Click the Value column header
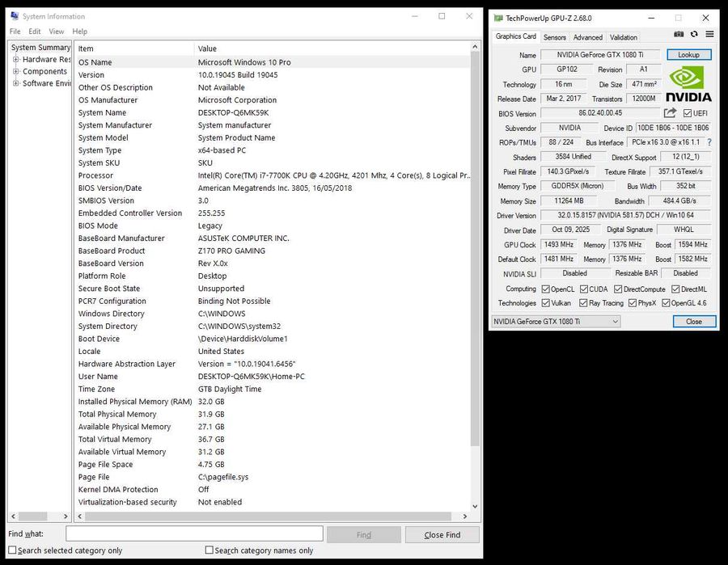Image resolution: width=728 pixels, height=565 pixels. (332, 48)
